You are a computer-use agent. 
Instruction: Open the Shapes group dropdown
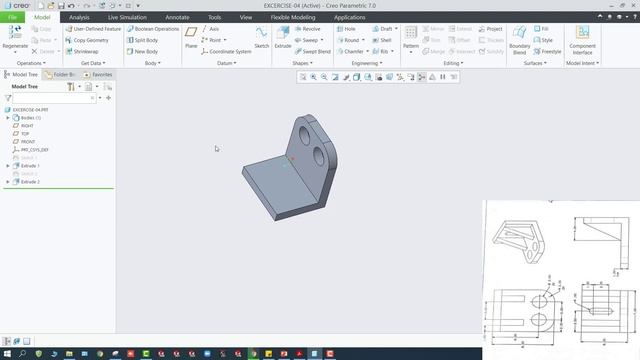[302, 63]
